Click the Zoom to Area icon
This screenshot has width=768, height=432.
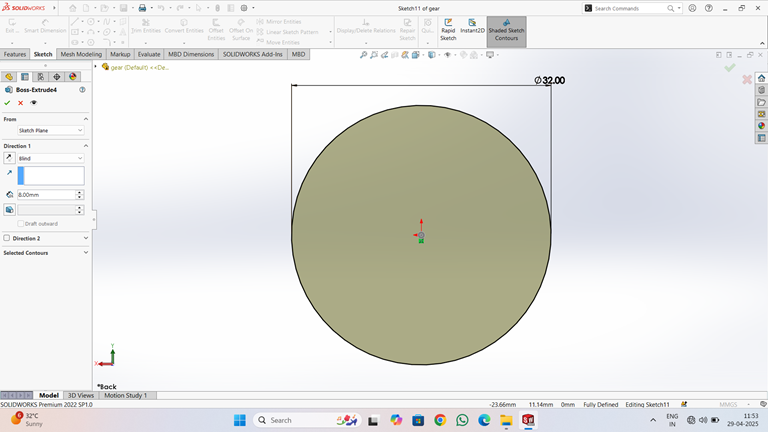coord(374,55)
